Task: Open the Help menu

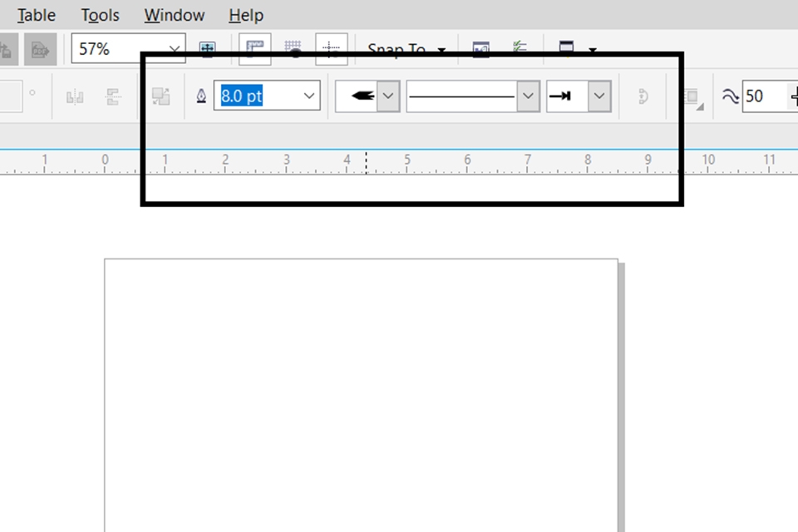Action: (x=246, y=15)
